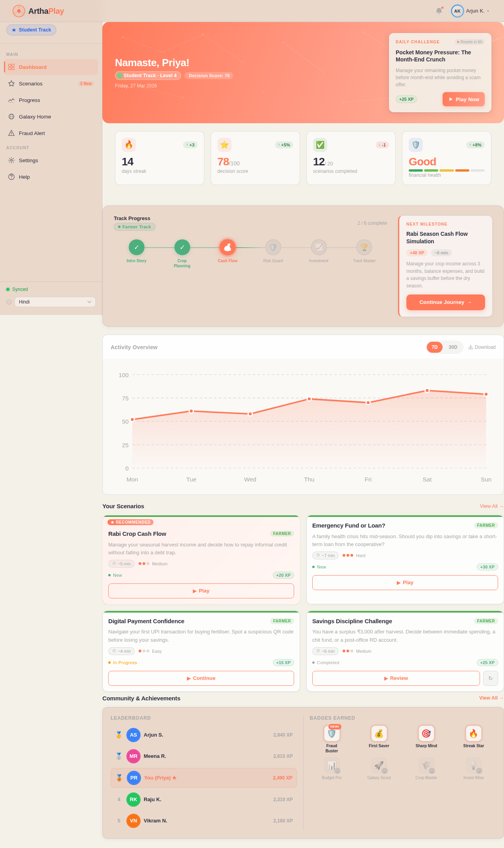Open Fraud Alert in the sidebar
Viewport: 504px width, 848px height.
coord(51,133)
